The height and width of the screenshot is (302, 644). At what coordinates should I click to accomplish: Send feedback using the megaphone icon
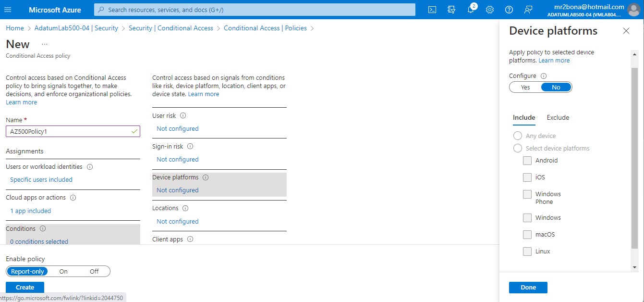(x=528, y=9)
